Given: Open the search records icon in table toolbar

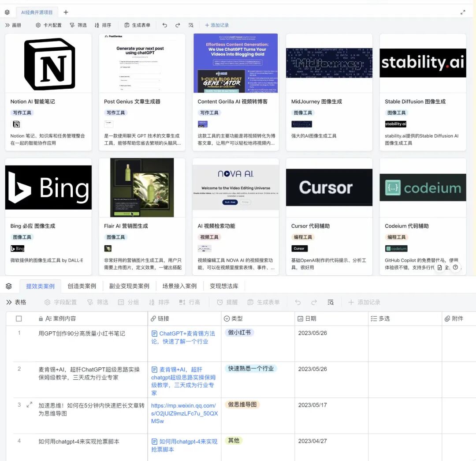Looking at the screenshot, I should pyautogui.click(x=330, y=302).
